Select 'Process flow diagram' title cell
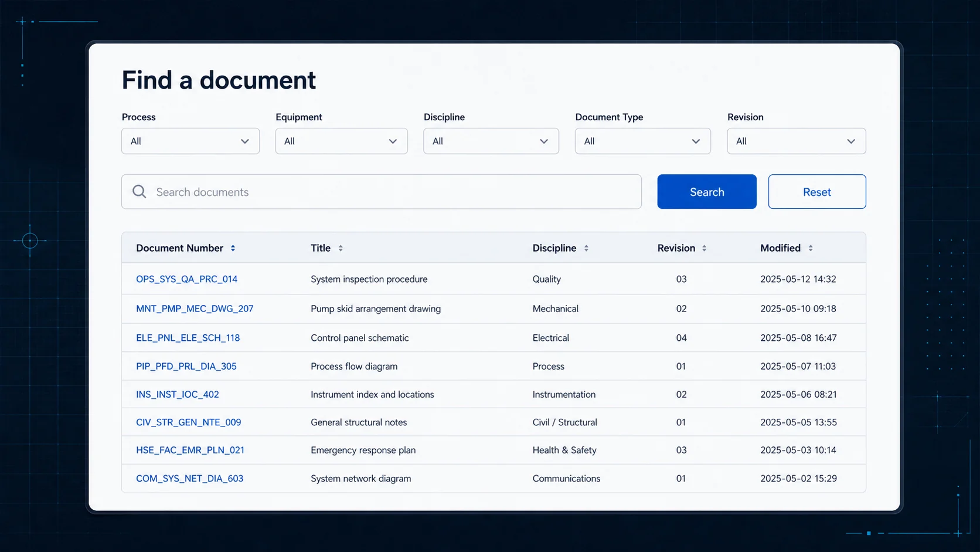 [354, 366]
